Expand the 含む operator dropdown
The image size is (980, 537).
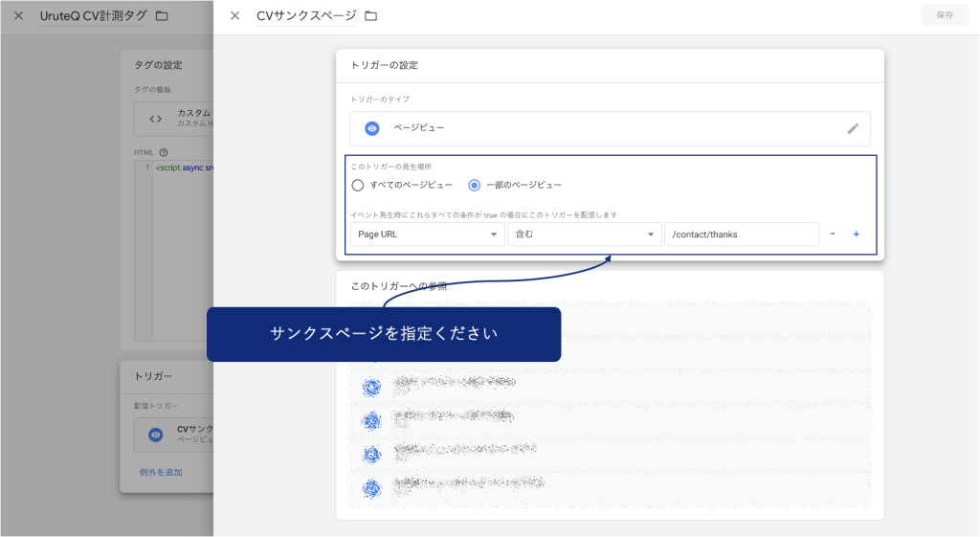point(584,235)
